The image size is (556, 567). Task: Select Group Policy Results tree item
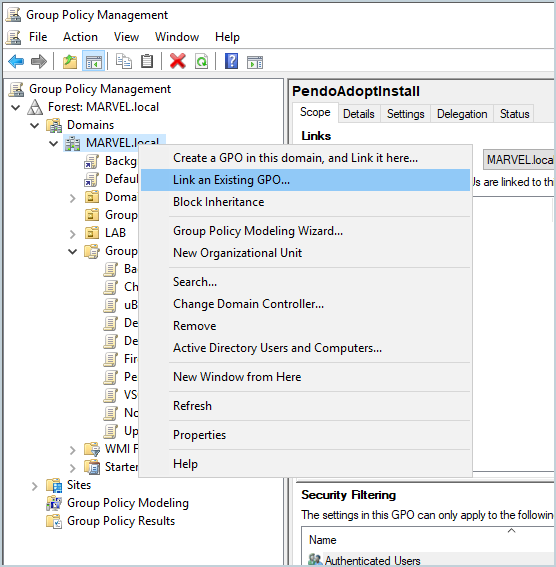click(121, 521)
